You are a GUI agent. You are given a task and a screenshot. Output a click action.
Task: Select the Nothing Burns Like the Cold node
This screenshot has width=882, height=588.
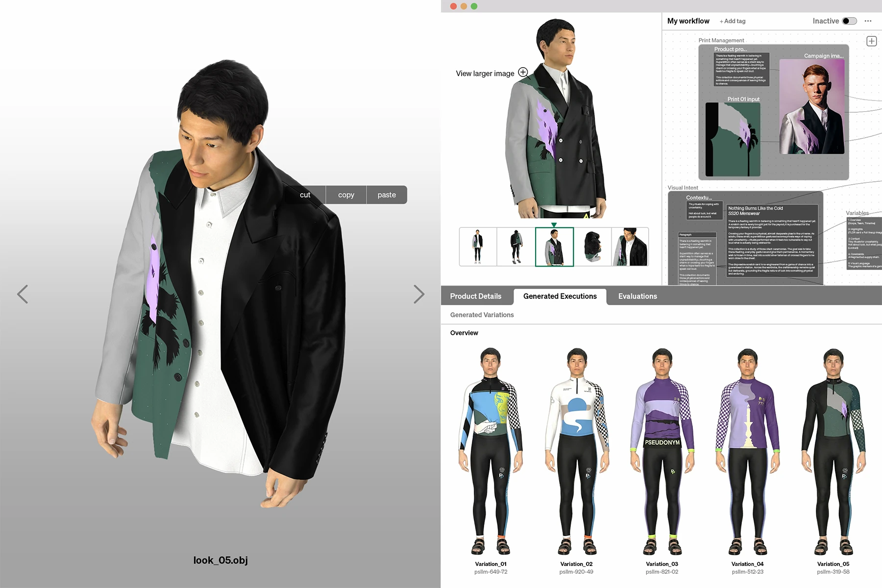(x=772, y=241)
